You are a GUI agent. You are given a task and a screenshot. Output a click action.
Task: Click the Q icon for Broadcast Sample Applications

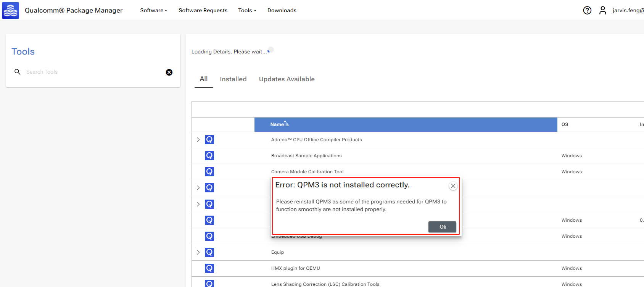coord(209,156)
